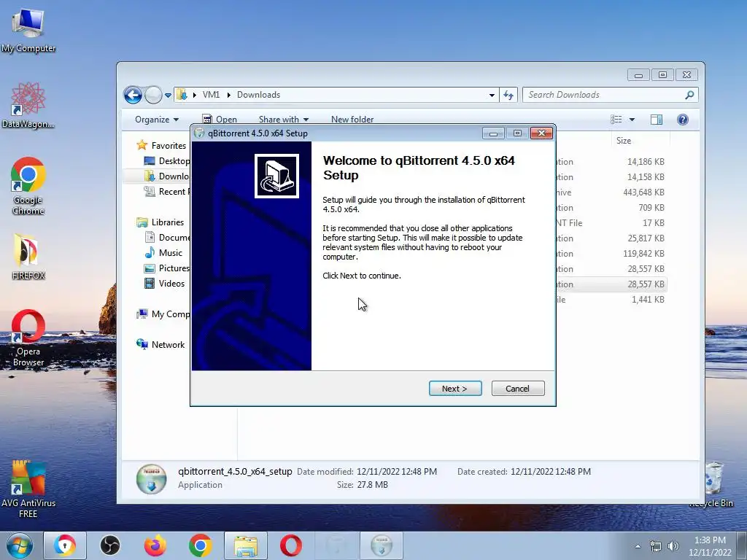Open Opera from taskbar
The width and height of the screenshot is (747, 560).
[x=290, y=545]
